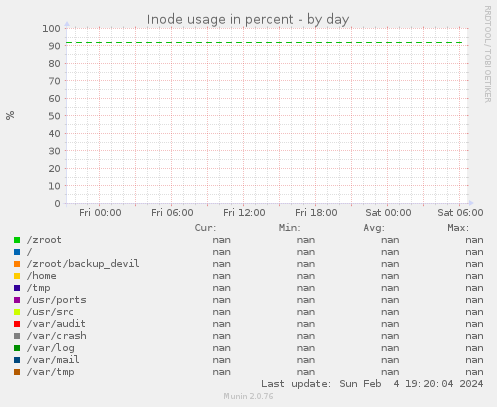The width and height of the screenshot is (497, 407).
Task: Click the 0 value on the y-axis
Action: [58, 203]
